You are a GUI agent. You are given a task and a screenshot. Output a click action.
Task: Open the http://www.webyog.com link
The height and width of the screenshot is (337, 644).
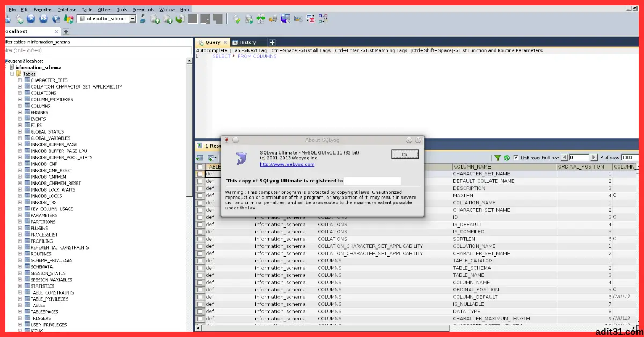pos(287,164)
